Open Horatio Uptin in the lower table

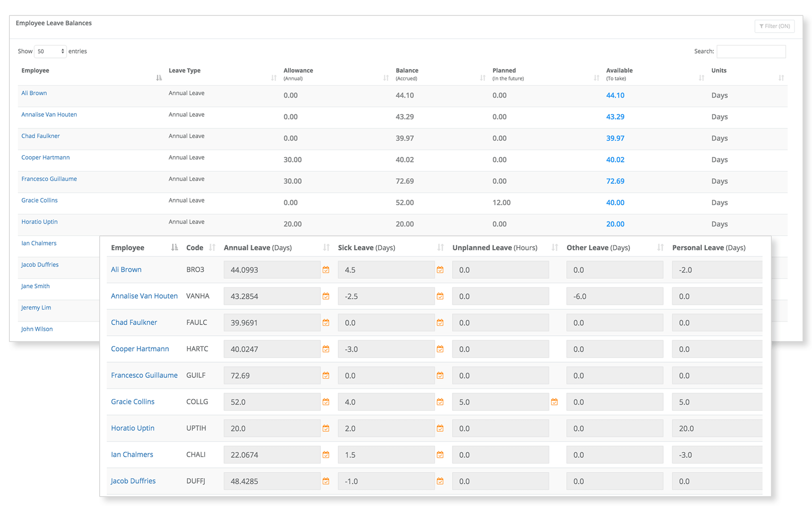point(133,428)
